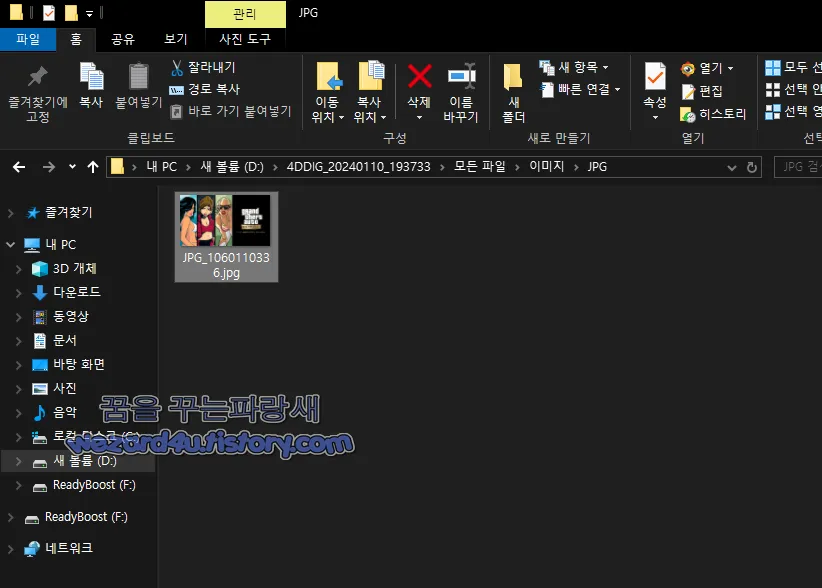Click the JPG search box
Screen dimensions: 822x588
(798, 167)
